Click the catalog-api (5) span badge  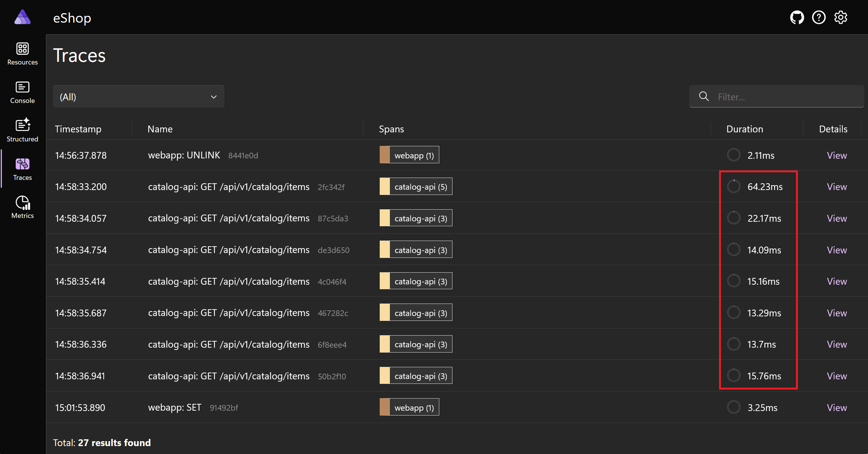[416, 187]
